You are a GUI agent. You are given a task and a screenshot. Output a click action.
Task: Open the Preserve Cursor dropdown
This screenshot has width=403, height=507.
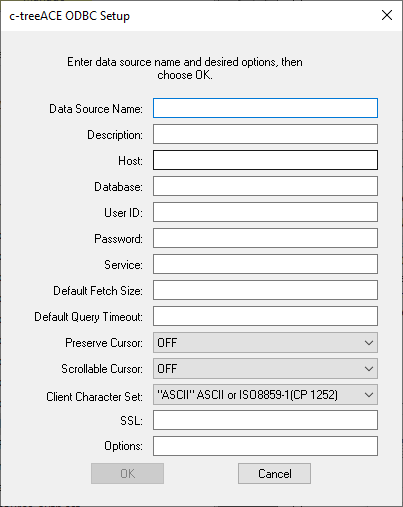(x=265, y=342)
